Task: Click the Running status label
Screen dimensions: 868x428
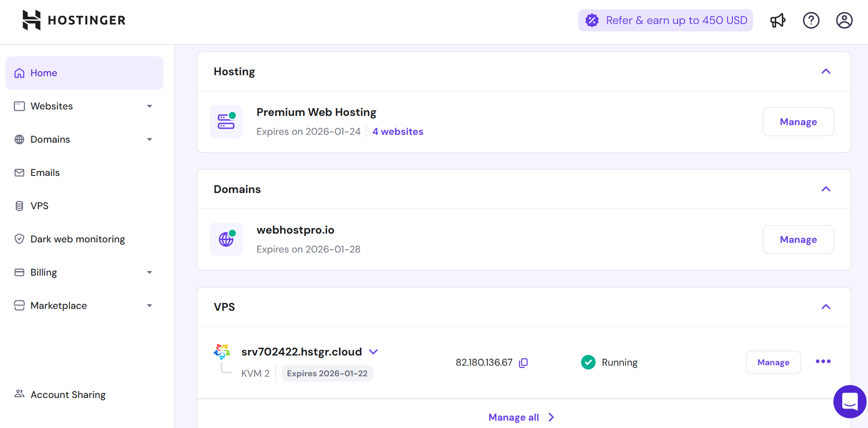Action: pos(619,362)
